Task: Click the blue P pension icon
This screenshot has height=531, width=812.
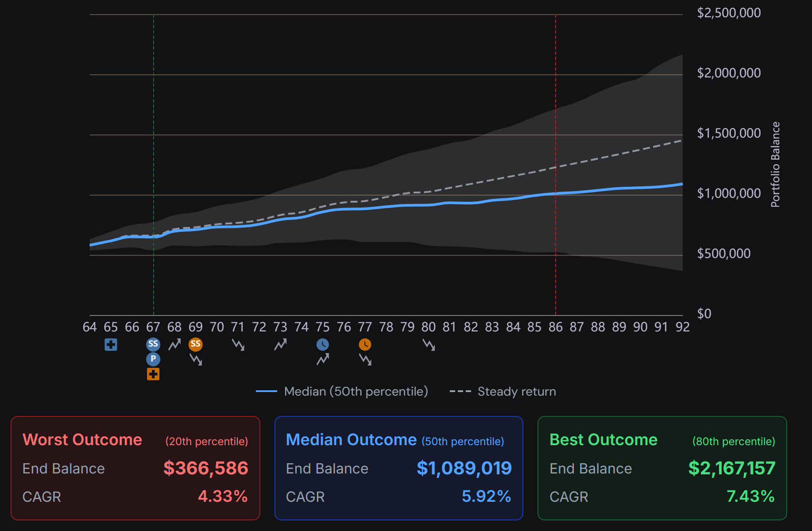Action: coord(153,359)
